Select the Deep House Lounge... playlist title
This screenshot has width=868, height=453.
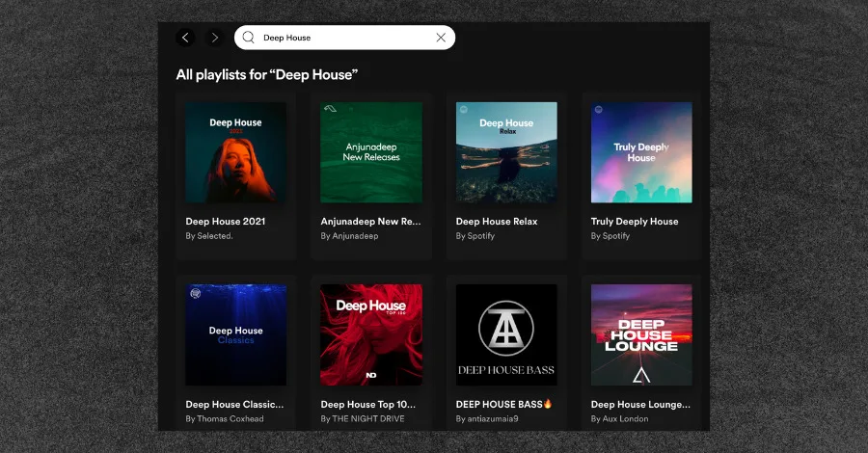(640, 404)
